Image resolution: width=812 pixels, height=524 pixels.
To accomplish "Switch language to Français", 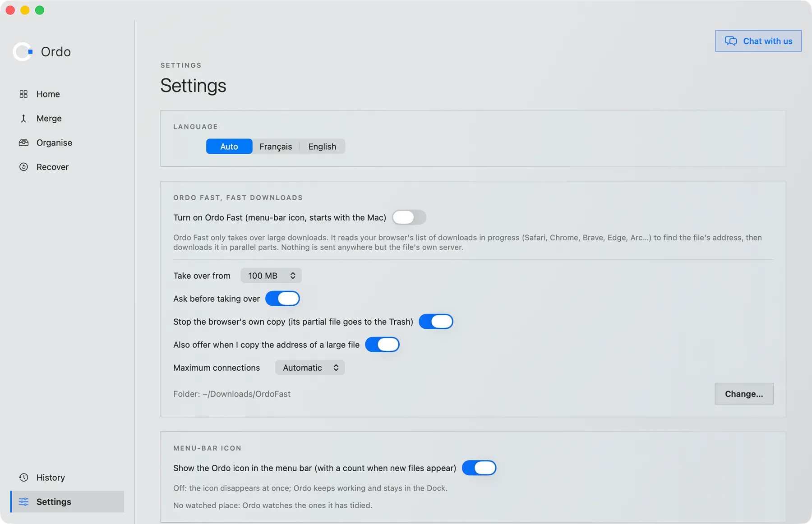I will click(x=276, y=147).
